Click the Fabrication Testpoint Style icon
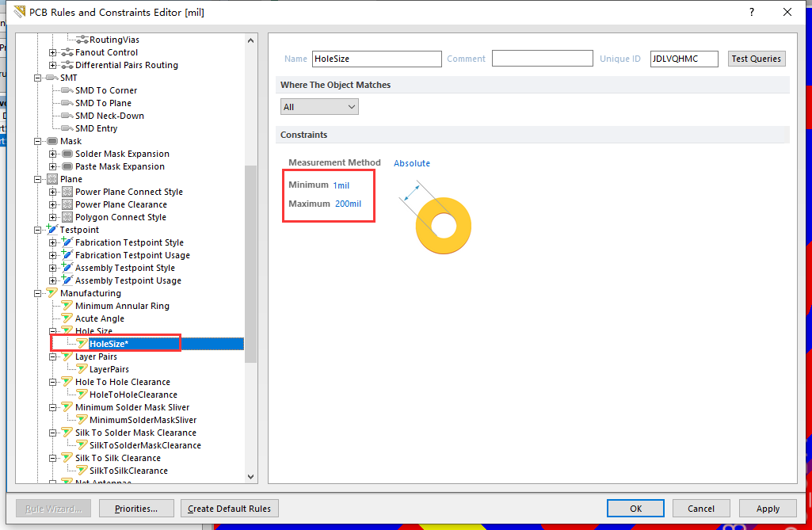The width and height of the screenshot is (812, 530). point(67,242)
